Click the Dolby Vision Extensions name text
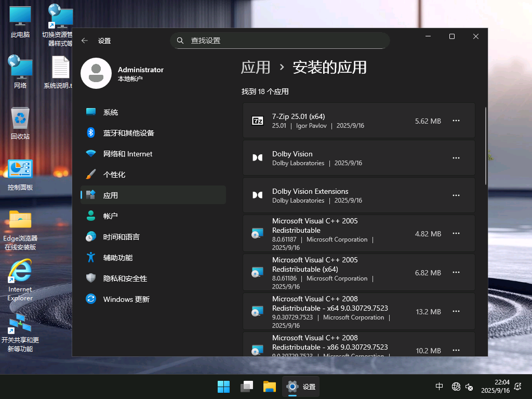This screenshot has width=532, height=399. pos(310,191)
